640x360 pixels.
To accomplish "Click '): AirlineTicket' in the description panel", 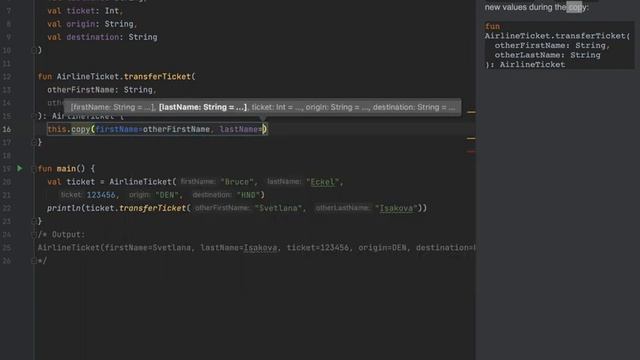I will tap(525, 64).
